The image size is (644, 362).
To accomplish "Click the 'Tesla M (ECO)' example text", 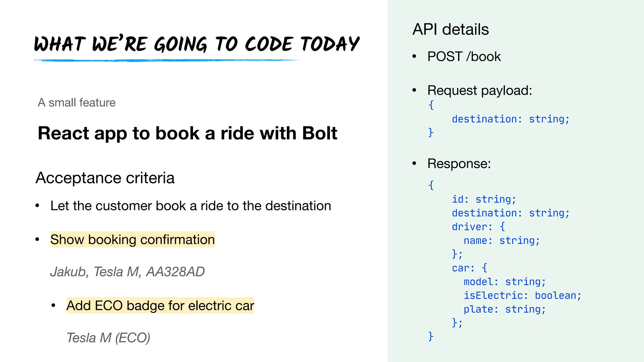I will 108,338.
